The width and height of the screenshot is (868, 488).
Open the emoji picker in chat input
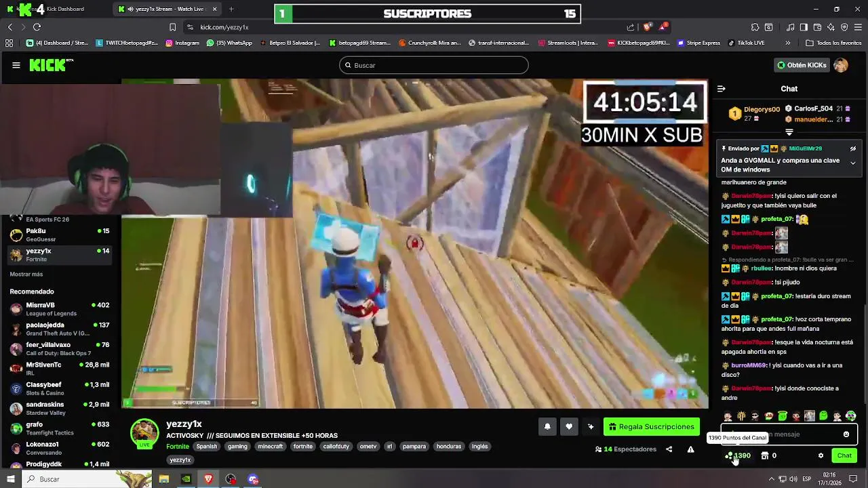(x=846, y=434)
